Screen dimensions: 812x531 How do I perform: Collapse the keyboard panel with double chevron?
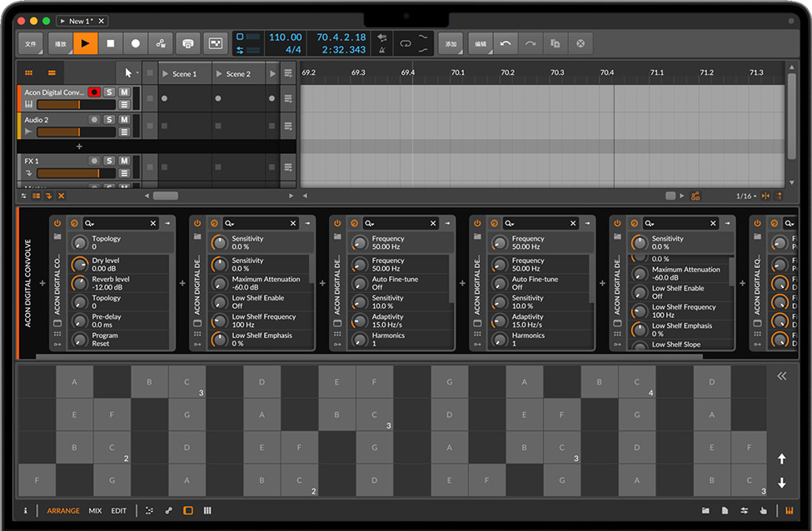[781, 376]
